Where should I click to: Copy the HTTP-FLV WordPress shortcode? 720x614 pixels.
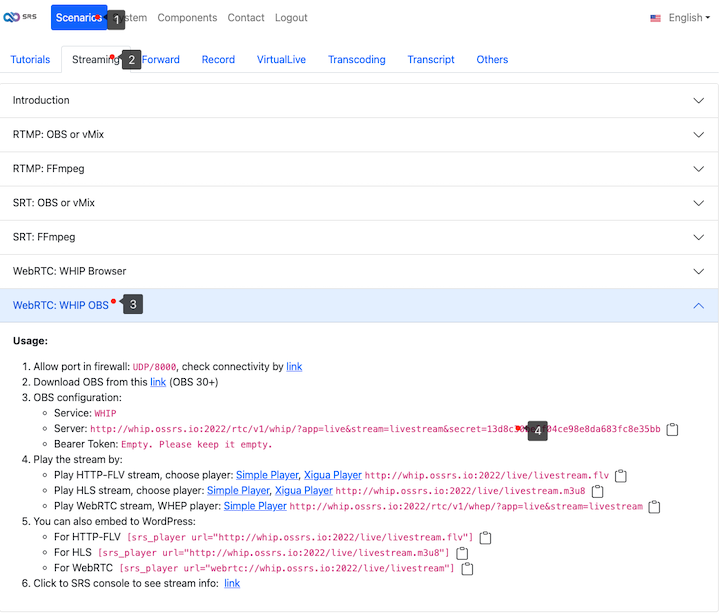[486, 538]
